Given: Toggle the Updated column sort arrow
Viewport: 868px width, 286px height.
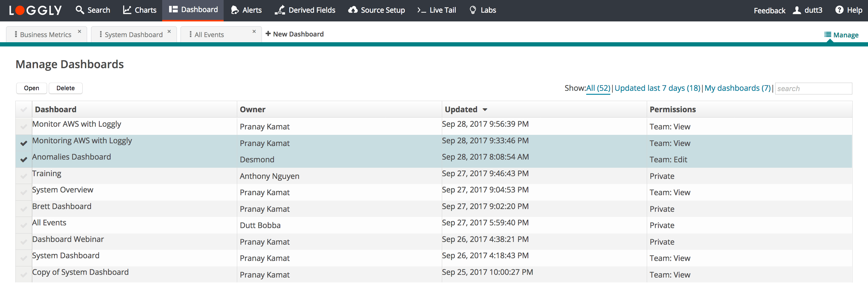Looking at the screenshot, I should [x=485, y=109].
